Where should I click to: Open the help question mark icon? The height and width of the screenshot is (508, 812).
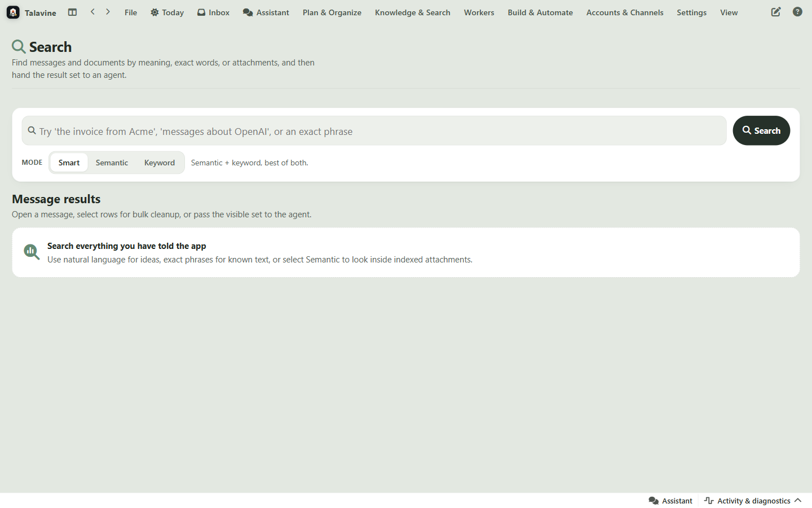pyautogui.click(x=797, y=12)
